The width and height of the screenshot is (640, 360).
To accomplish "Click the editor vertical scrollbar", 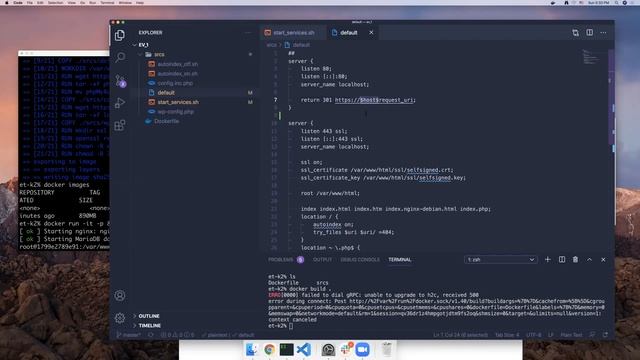I will (611, 149).
